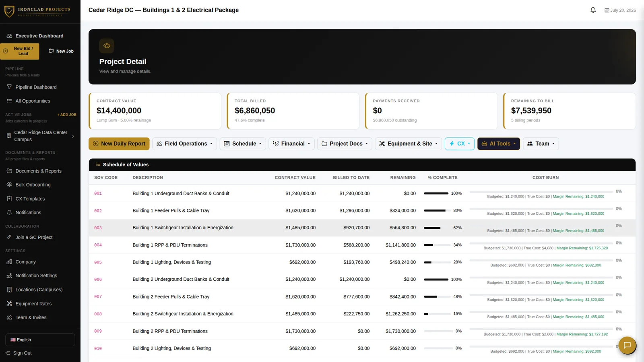Click the calendar icon beside July 20, 2026

607,10
